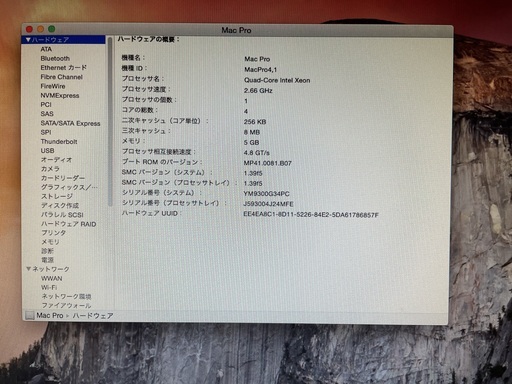Click processor speed 2.66 GHz
Viewport: 512px width, 384px height.
pos(258,91)
